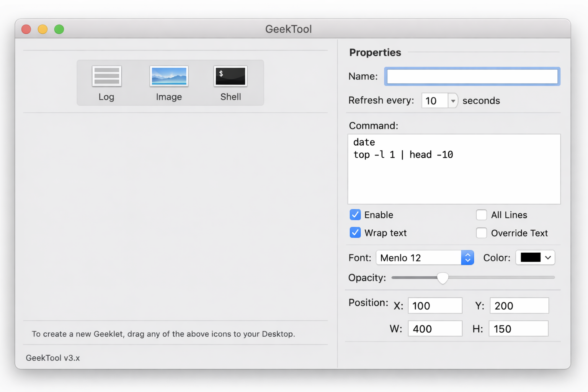
Task: Check the Override Text checkbox
Action: [482, 233]
